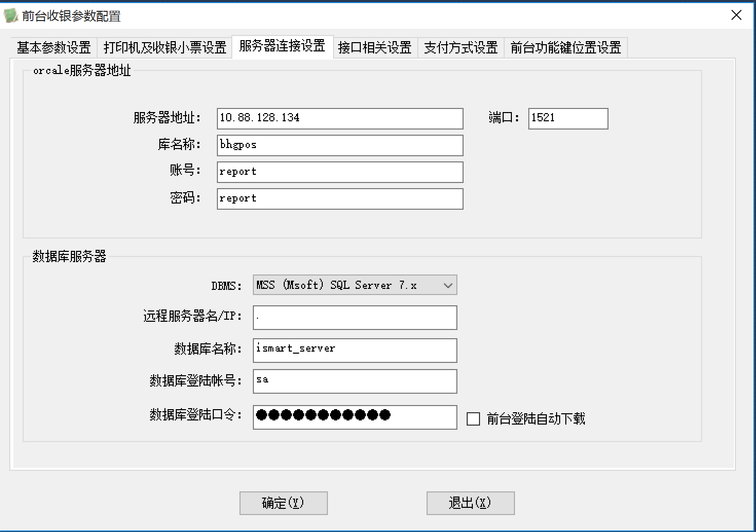The width and height of the screenshot is (756, 532).
Task: Click the 数据库登陆帐号: label text
Action: point(195,381)
